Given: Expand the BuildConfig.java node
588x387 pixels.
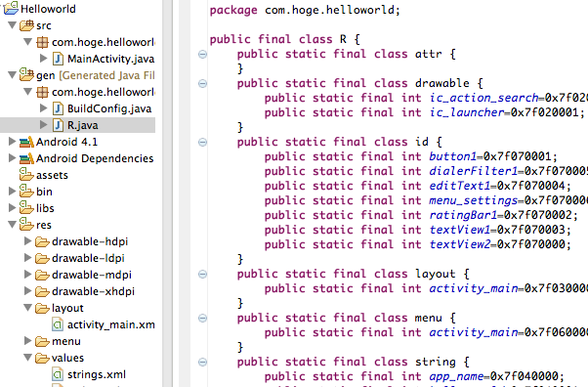Looking at the screenshot, I should click(x=44, y=108).
